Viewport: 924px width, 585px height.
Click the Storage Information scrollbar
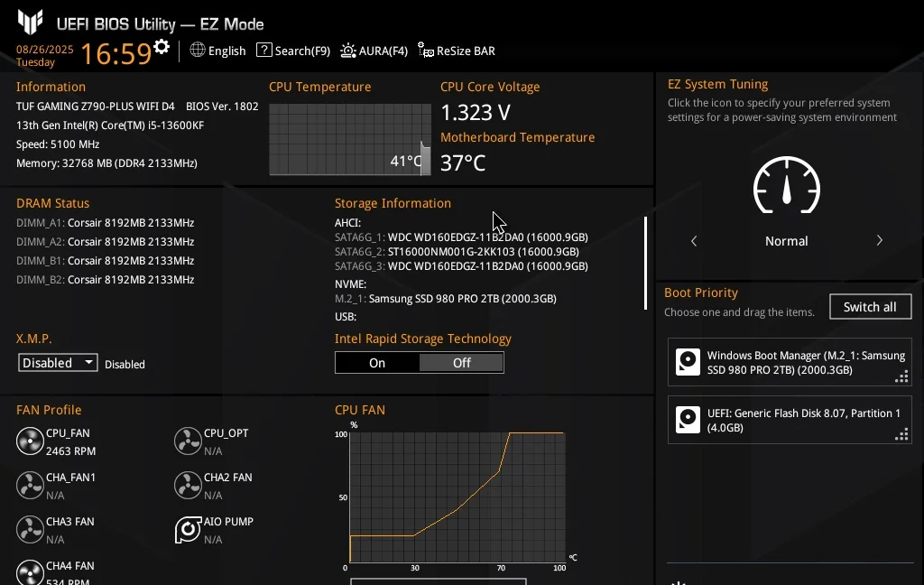tap(646, 263)
